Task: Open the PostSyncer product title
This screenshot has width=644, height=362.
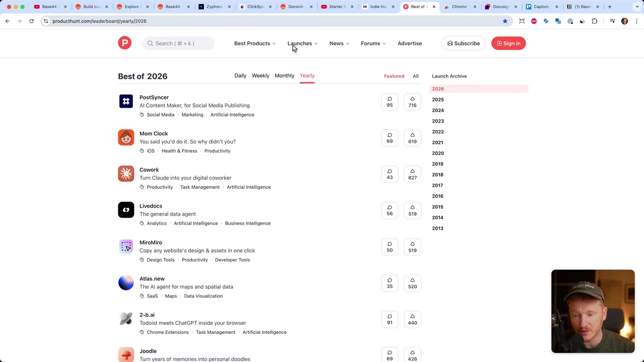Action: 154,97
